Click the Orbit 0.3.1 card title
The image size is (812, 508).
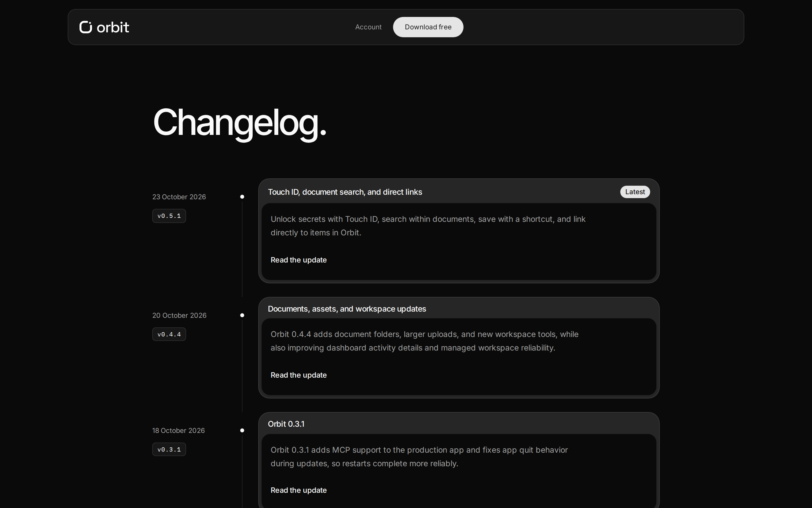(286, 424)
